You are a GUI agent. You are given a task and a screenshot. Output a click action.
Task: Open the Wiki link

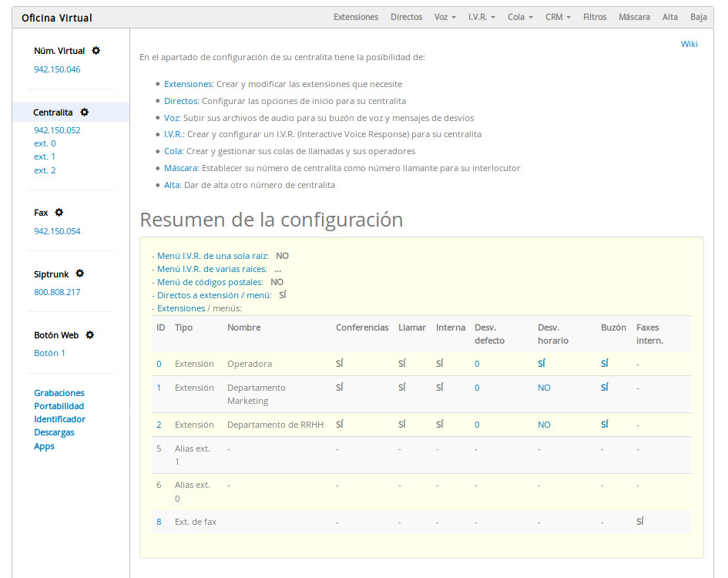tap(689, 44)
